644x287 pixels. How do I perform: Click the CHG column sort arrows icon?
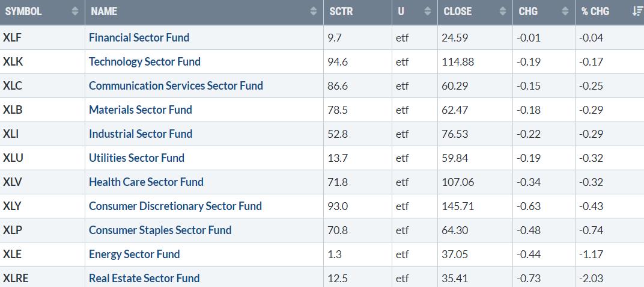point(565,11)
